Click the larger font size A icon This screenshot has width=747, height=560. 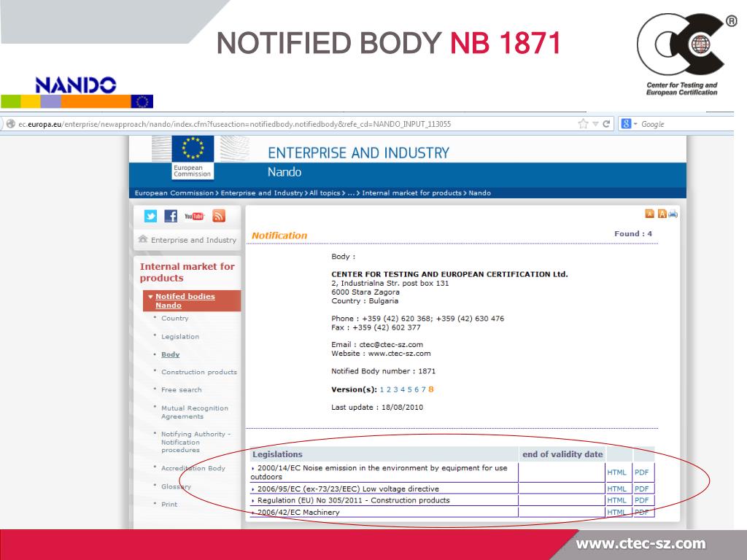[662, 214]
